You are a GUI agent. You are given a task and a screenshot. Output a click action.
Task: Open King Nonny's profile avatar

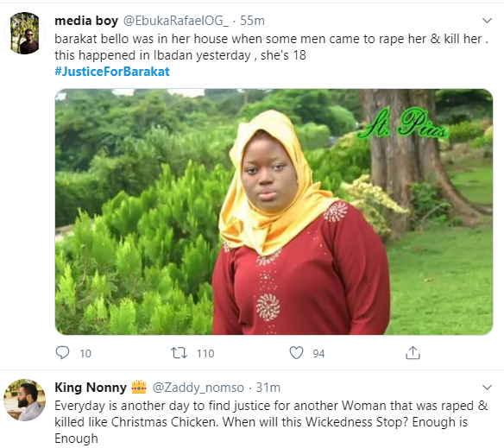pyautogui.click(x=24, y=400)
